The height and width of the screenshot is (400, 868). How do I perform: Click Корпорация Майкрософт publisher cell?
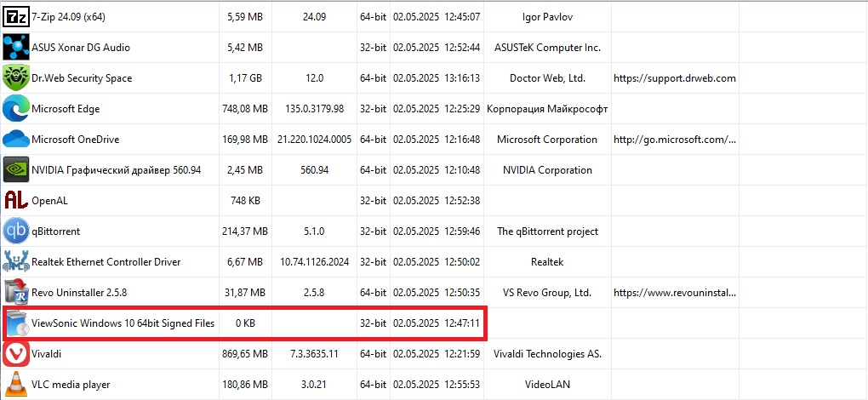(x=547, y=109)
